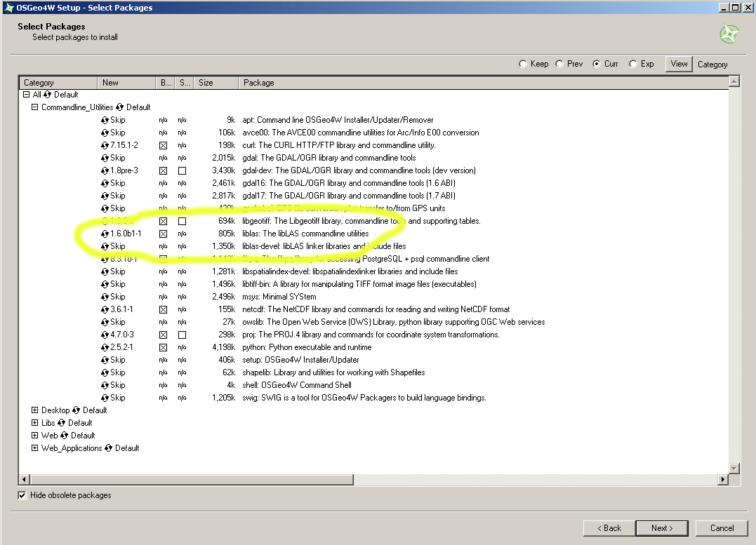Expand the Web category
756x545 pixels.
tap(34, 435)
